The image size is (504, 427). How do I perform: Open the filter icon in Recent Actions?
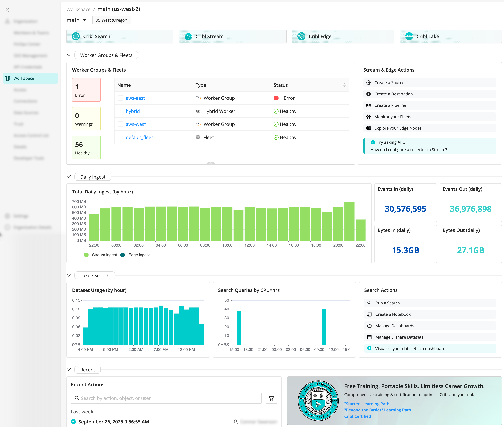click(x=271, y=398)
